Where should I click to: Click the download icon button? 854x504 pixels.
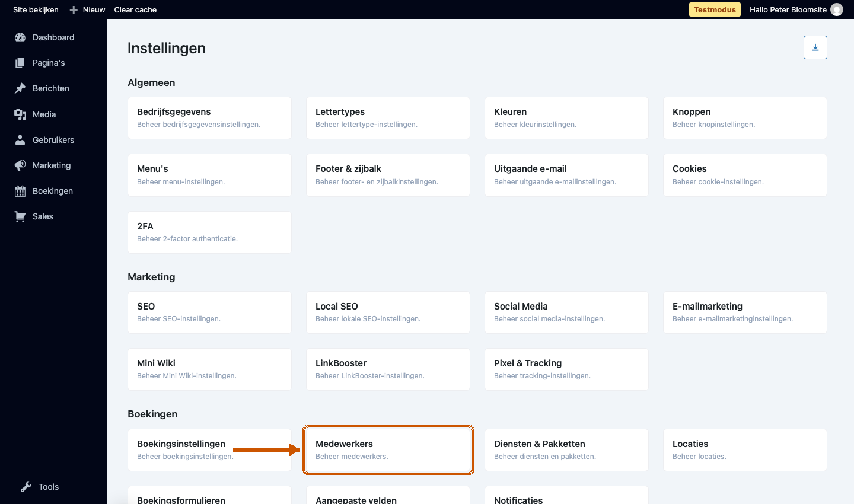click(x=815, y=47)
